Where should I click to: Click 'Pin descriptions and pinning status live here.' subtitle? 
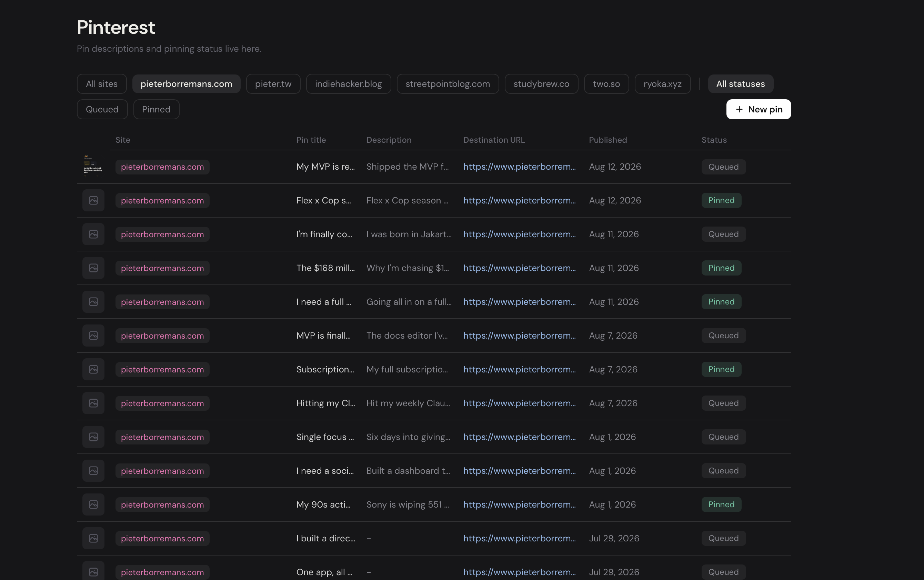click(x=169, y=49)
